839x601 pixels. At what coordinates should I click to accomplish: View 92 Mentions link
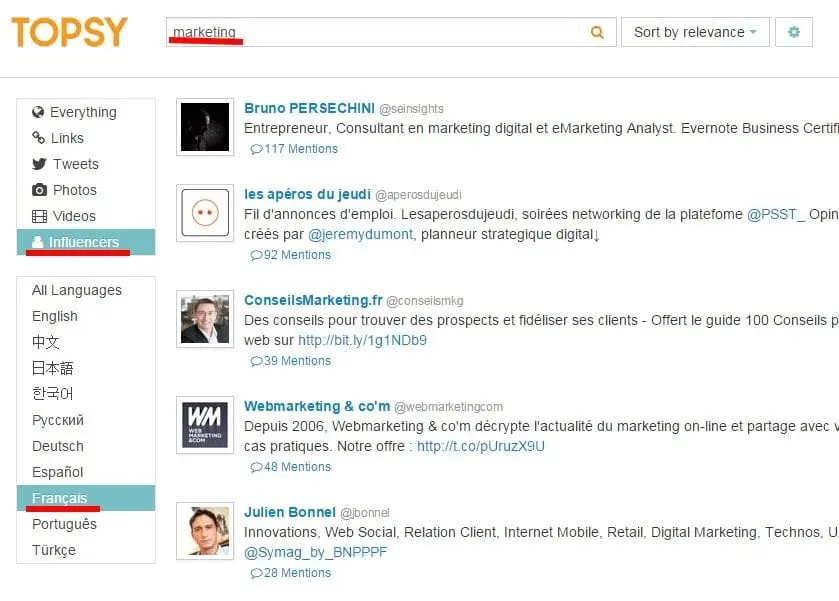coord(298,255)
